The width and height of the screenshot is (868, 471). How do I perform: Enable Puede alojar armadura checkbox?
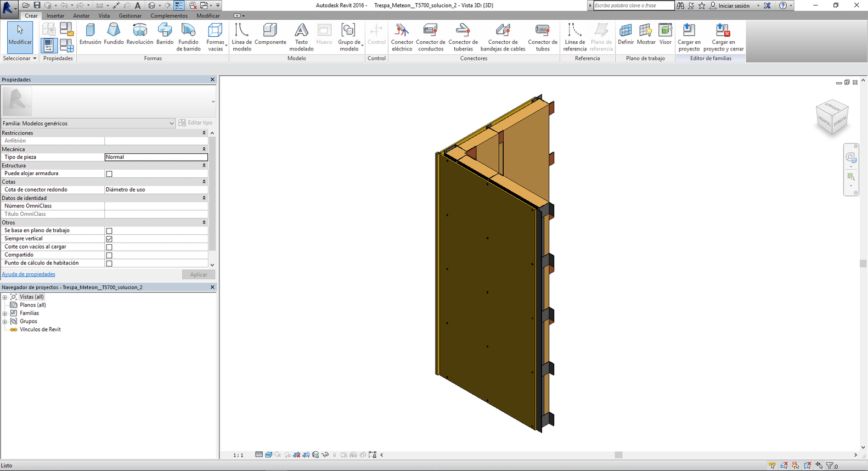(x=109, y=174)
